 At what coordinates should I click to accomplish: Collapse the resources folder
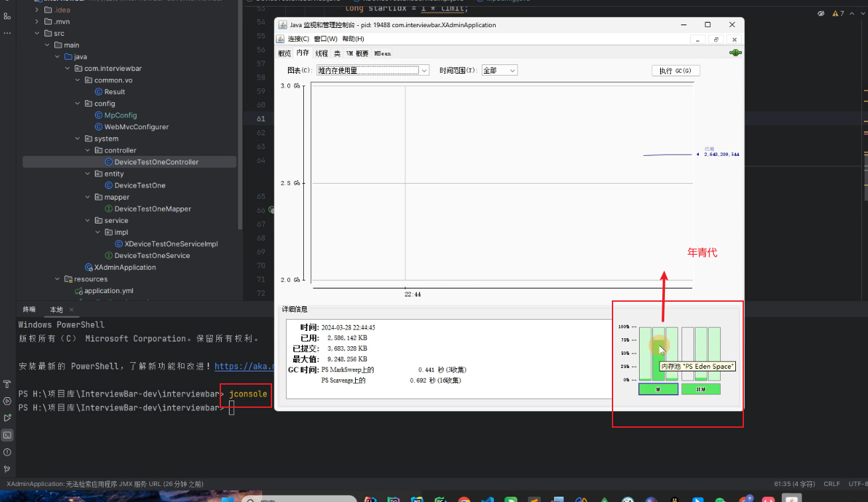click(x=58, y=279)
